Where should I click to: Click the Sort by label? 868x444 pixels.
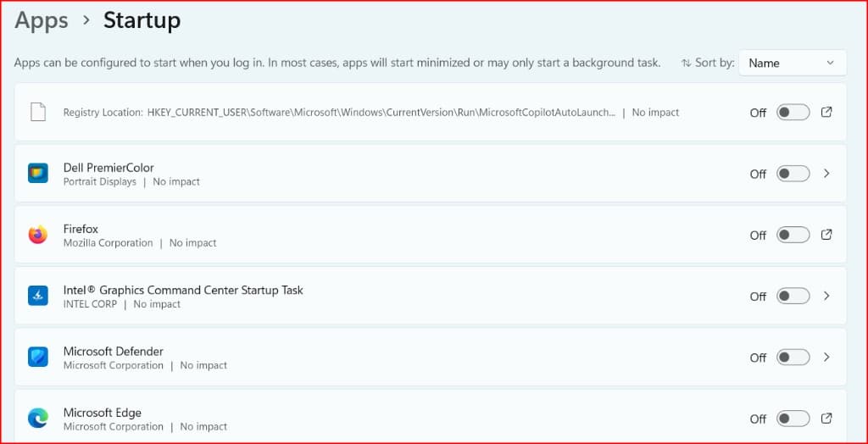pyautogui.click(x=715, y=63)
